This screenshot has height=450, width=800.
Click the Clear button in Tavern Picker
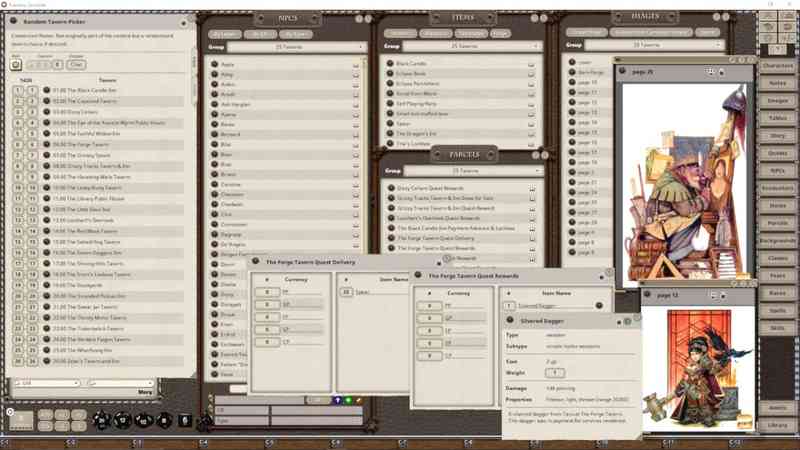tap(76, 64)
